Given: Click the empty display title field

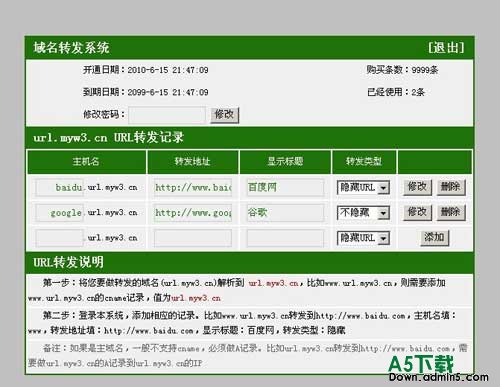Looking at the screenshot, I should pyautogui.click(x=285, y=238).
